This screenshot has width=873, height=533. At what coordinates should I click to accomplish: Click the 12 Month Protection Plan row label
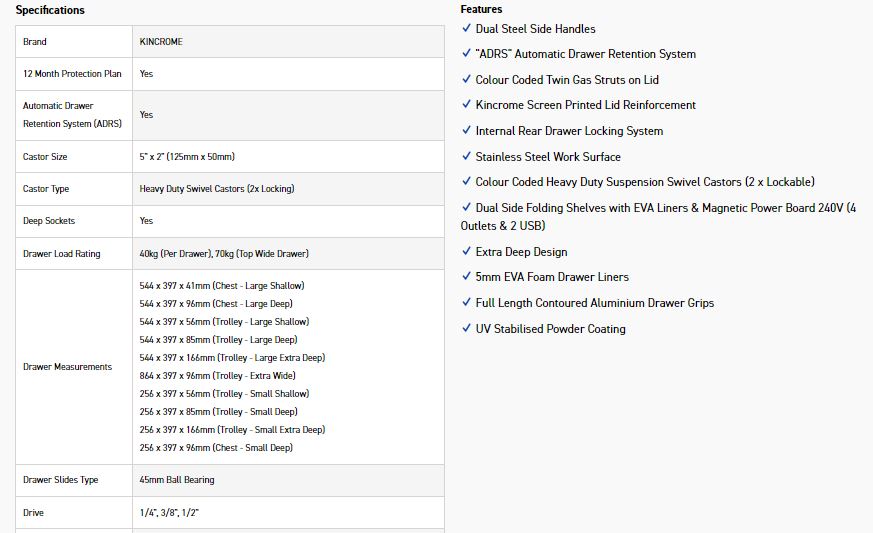click(x=72, y=74)
